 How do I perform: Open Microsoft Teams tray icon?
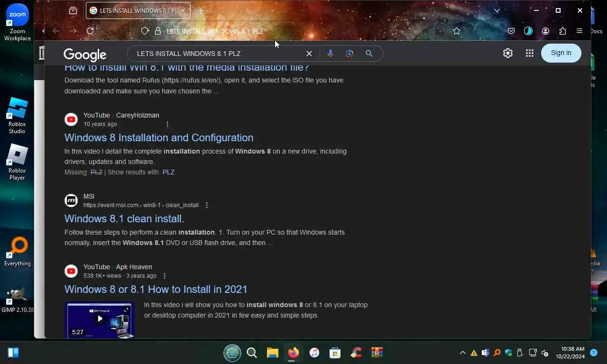[x=485, y=353]
